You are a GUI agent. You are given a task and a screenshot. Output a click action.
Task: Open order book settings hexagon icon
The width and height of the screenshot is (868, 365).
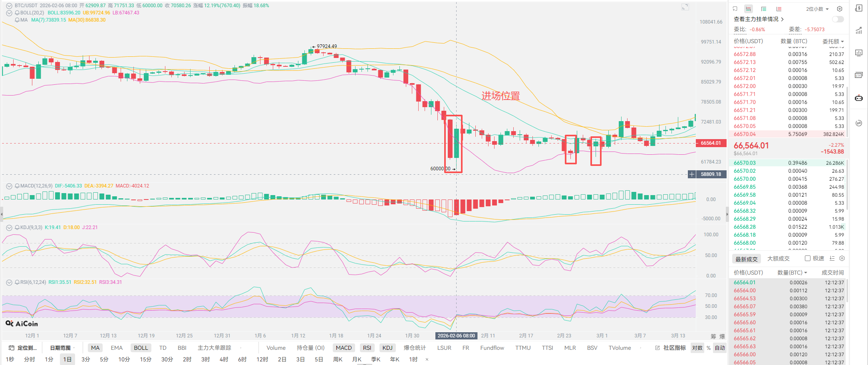[839, 9]
